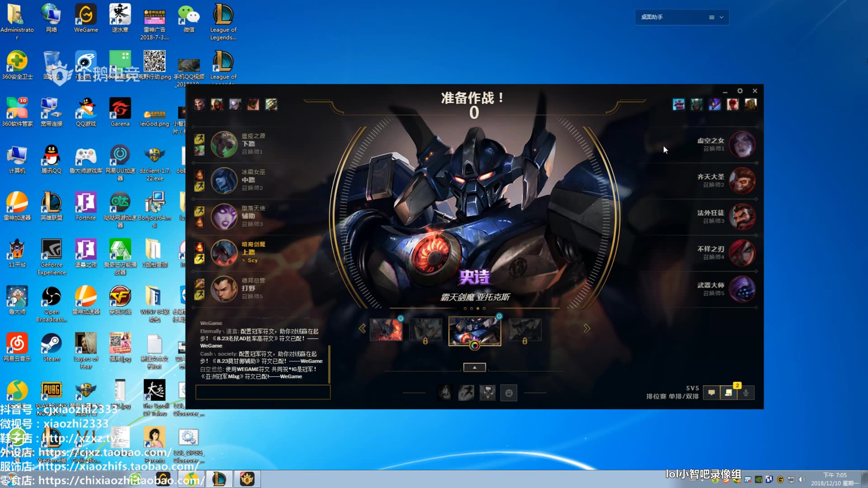Image resolution: width=868 pixels, height=488 pixels.
Task: Open 计算机 desktop shortcut
Action: click(x=17, y=159)
